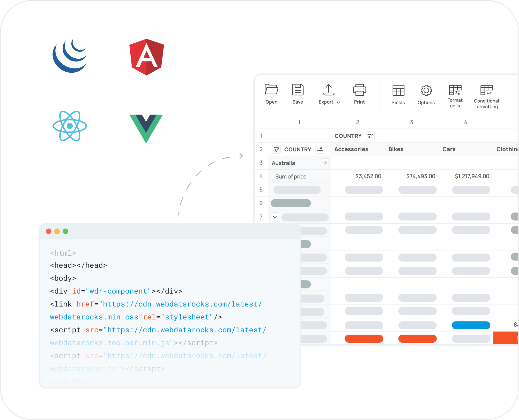The height and width of the screenshot is (420, 519).
Task: Open settings slider for row COUNTRY field
Action: (x=320, y=149)
